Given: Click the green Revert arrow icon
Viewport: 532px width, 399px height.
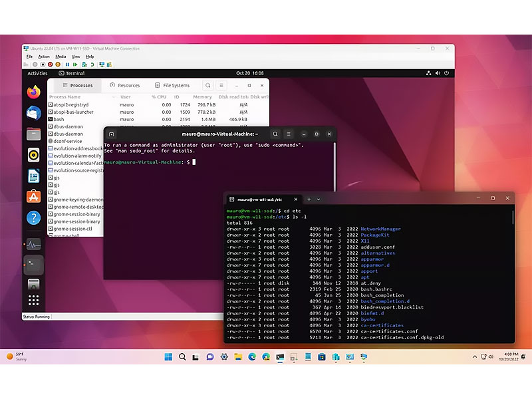Looking at the screenshot, I should point(92,65).
